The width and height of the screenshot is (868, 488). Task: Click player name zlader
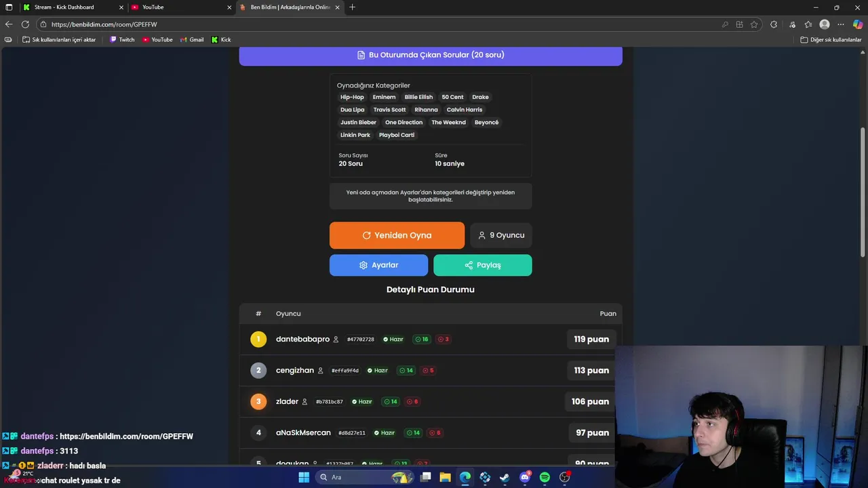pos(287,401)
